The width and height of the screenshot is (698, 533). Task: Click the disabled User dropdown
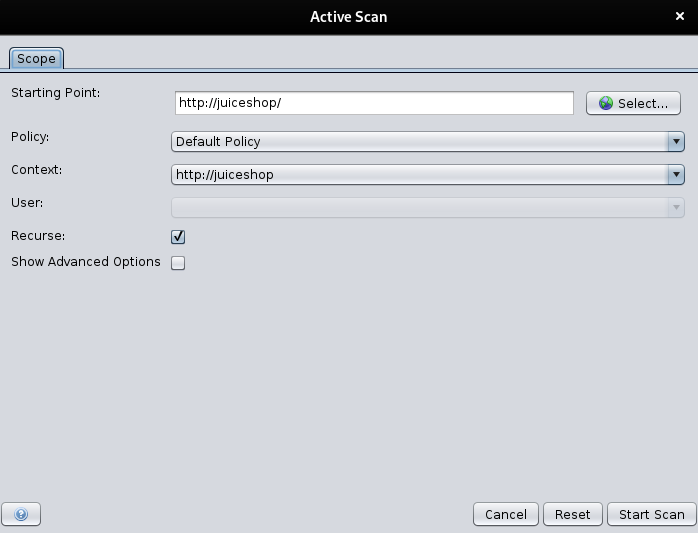(428, 208)
